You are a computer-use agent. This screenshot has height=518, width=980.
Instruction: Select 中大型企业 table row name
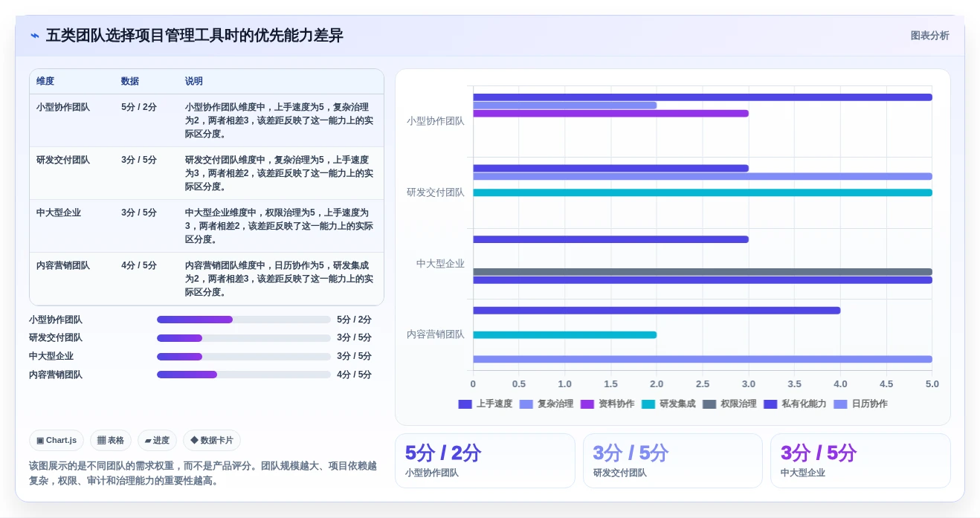tap(59, 213)
